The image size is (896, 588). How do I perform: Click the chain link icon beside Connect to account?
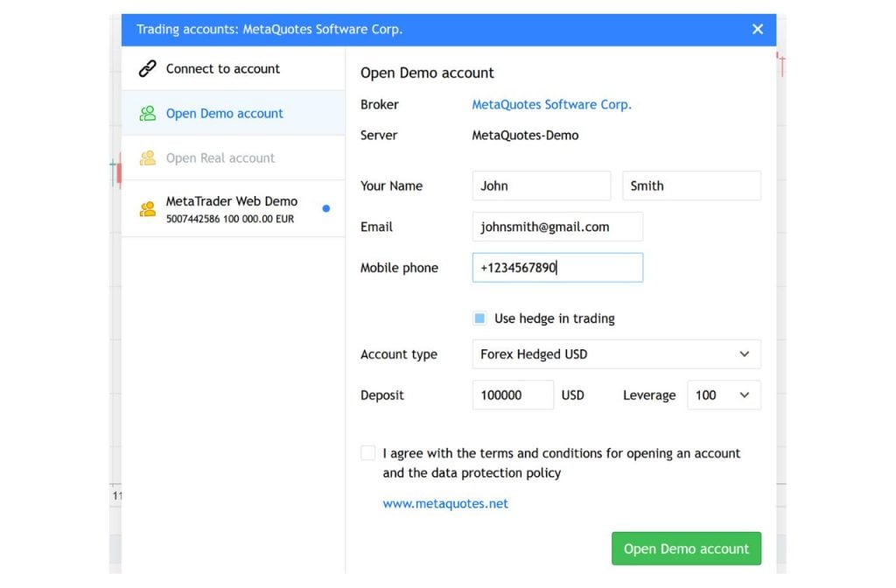tap(147, 68)
